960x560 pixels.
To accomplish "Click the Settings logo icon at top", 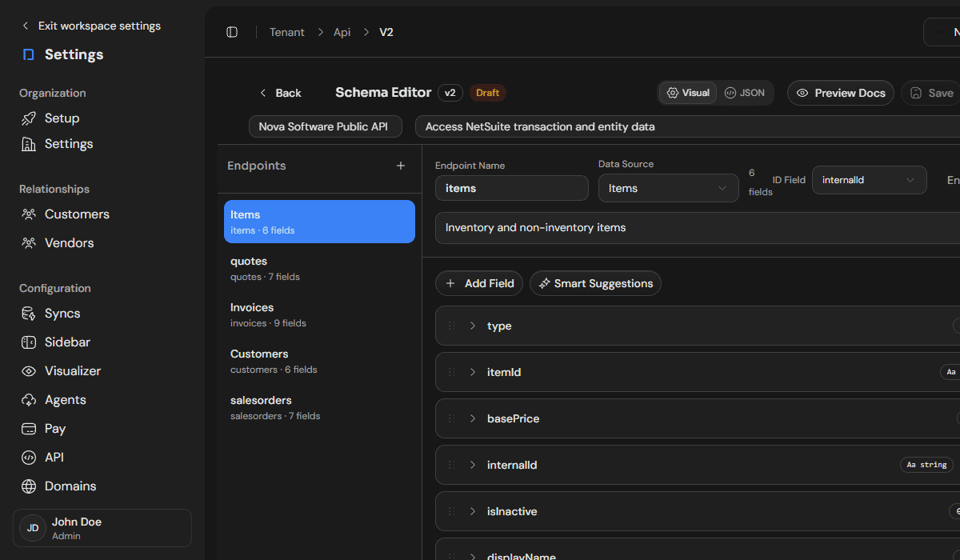I will coord(29,54).
